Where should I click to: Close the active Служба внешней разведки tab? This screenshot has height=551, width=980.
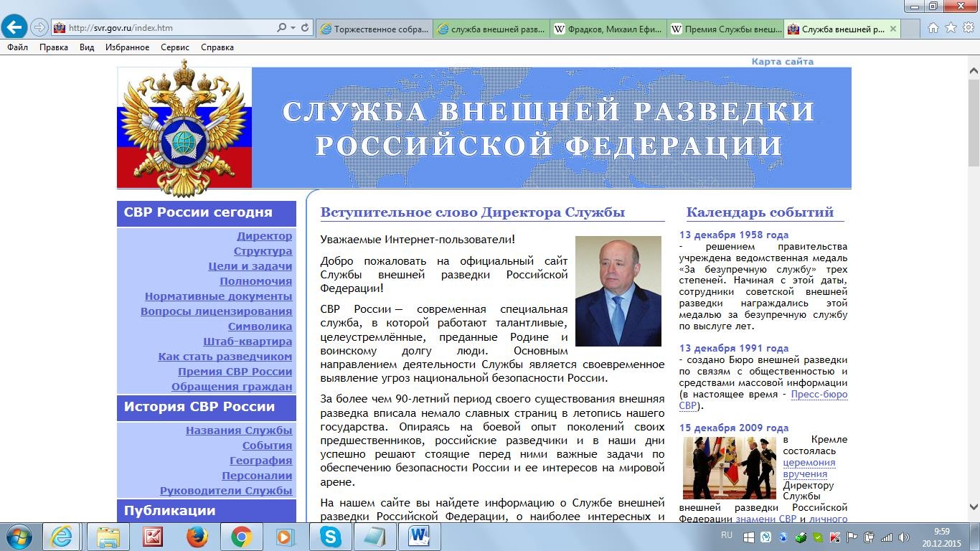point(893,29)
